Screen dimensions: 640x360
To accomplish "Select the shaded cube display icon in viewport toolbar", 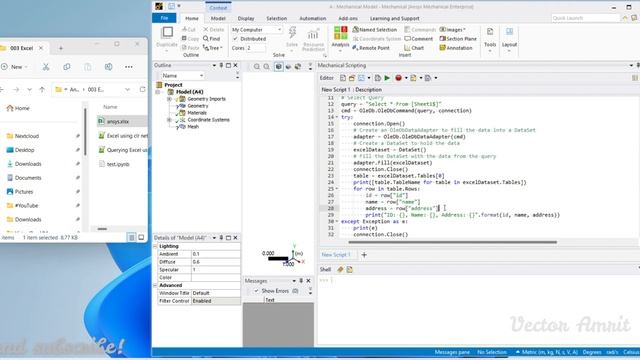I will pyautogui.click(x=279, y=67).
